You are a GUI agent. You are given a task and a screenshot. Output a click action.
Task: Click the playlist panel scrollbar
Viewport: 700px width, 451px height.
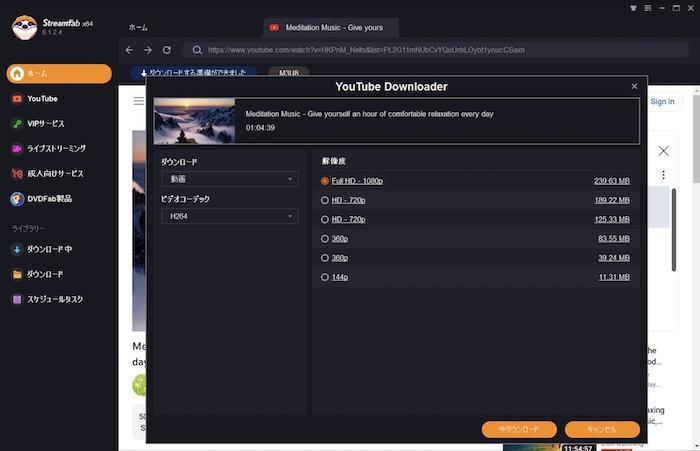pyautogui.click(x=674, y=230)
